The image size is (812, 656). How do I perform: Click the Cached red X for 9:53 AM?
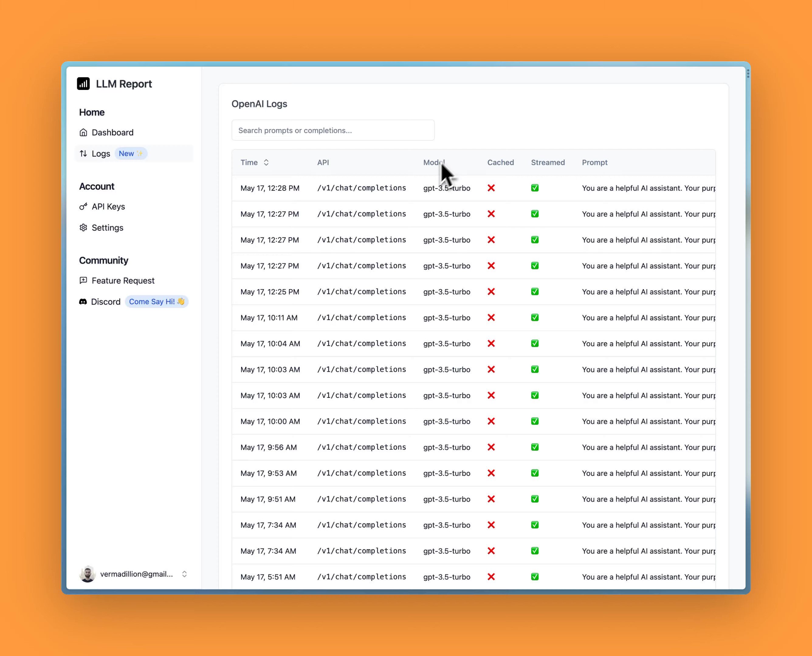491,473
